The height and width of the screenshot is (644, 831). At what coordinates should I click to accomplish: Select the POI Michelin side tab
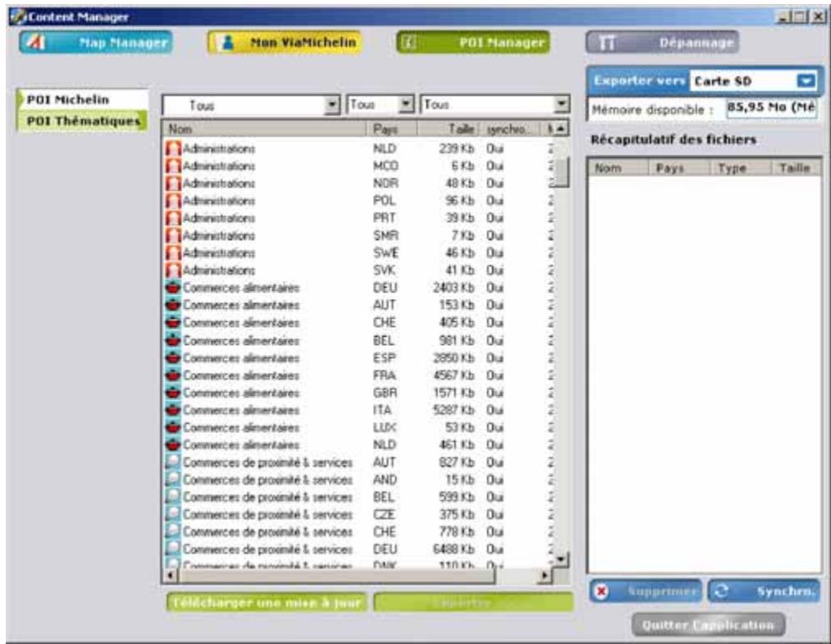(83, 99)
